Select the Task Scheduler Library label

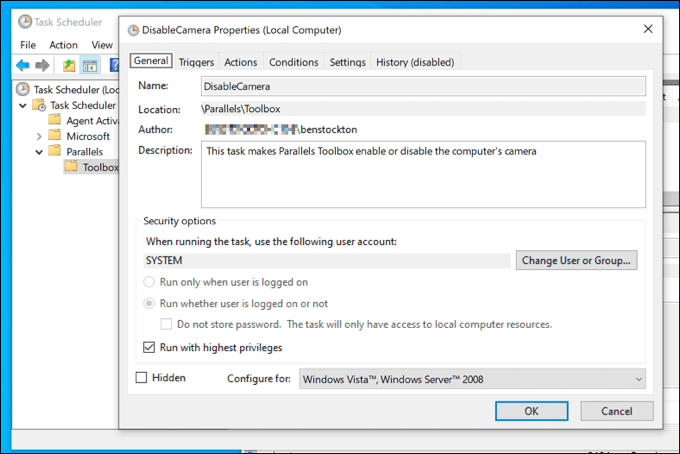pos(83,105)
